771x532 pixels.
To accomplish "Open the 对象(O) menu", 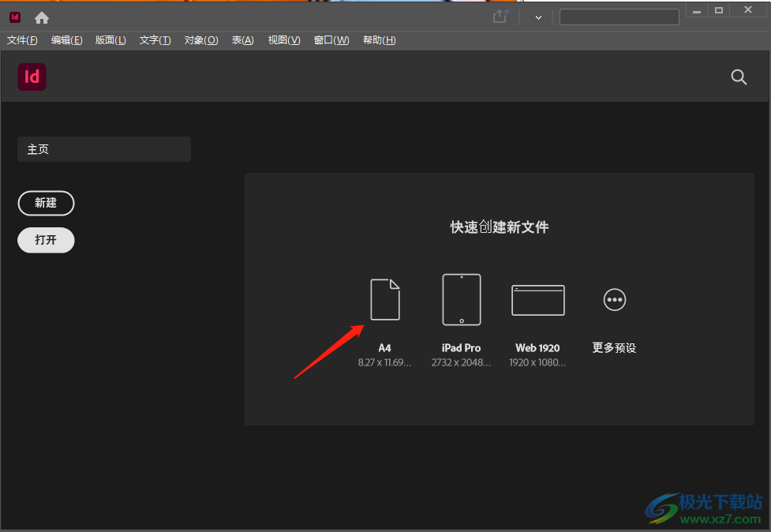I will 201,40.
